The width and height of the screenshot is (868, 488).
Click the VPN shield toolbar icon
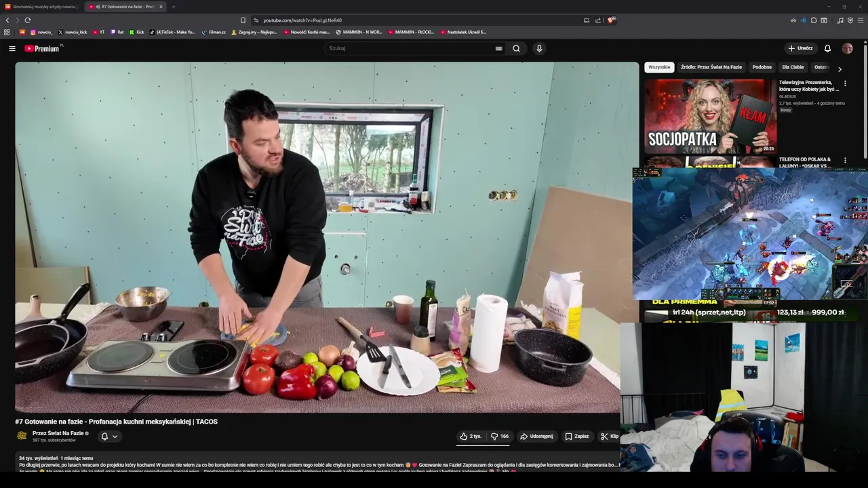[850, 20]
